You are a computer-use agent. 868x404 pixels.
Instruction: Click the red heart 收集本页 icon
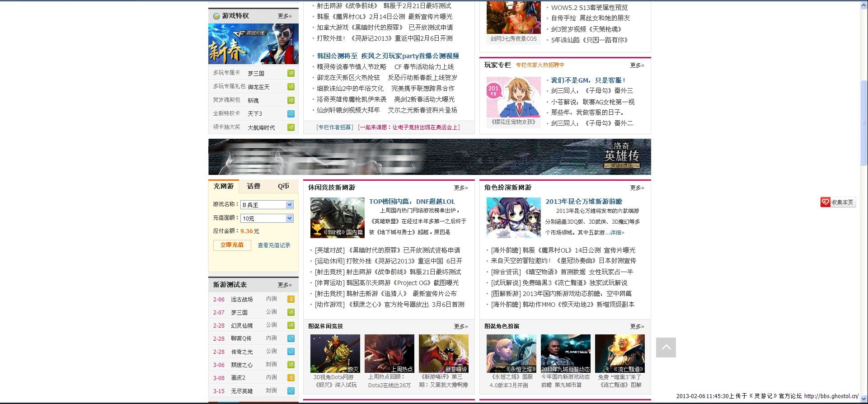[826, 202]
